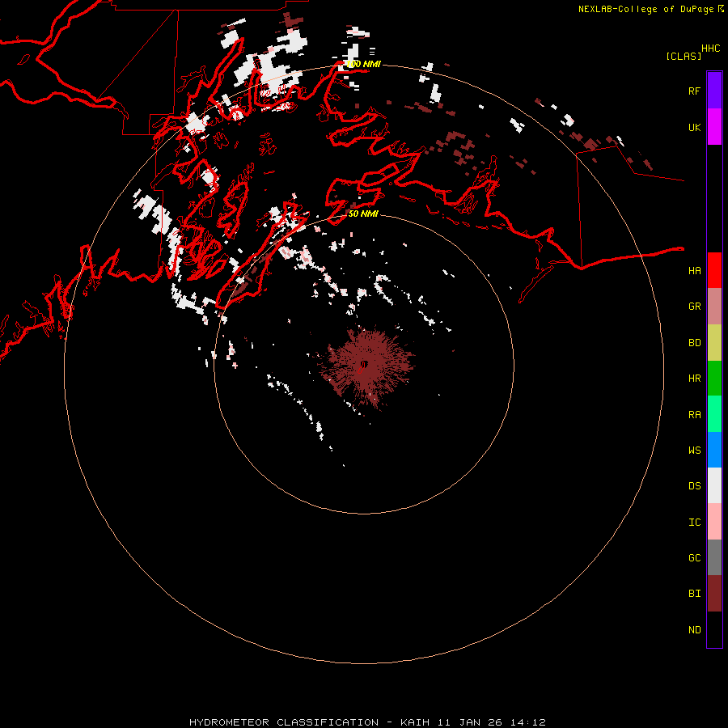Click the BI brown legend color swatch
This screenshot has width=728, height=728.
[714, 594]
